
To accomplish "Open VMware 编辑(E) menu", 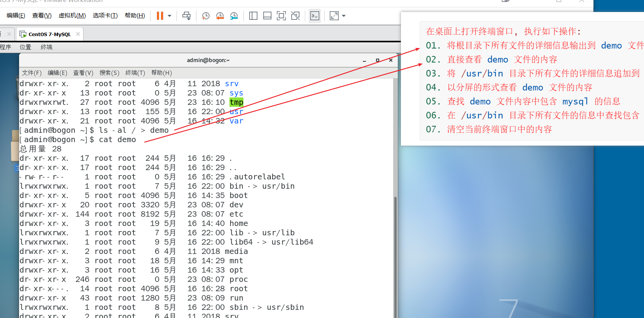I will pos(16,16).
